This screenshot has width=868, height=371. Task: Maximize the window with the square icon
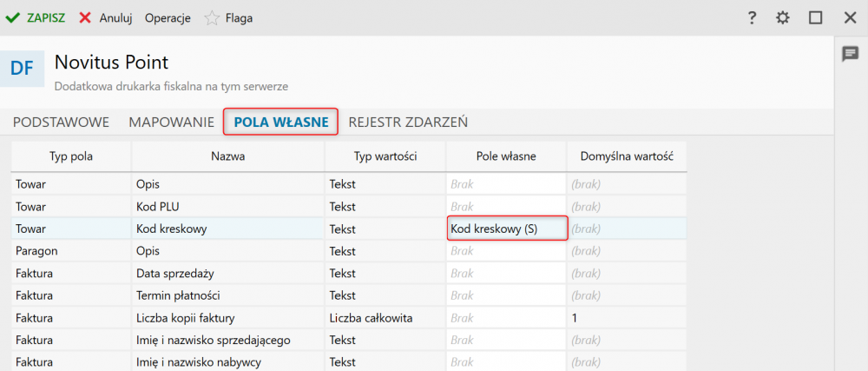coord(815,18)
